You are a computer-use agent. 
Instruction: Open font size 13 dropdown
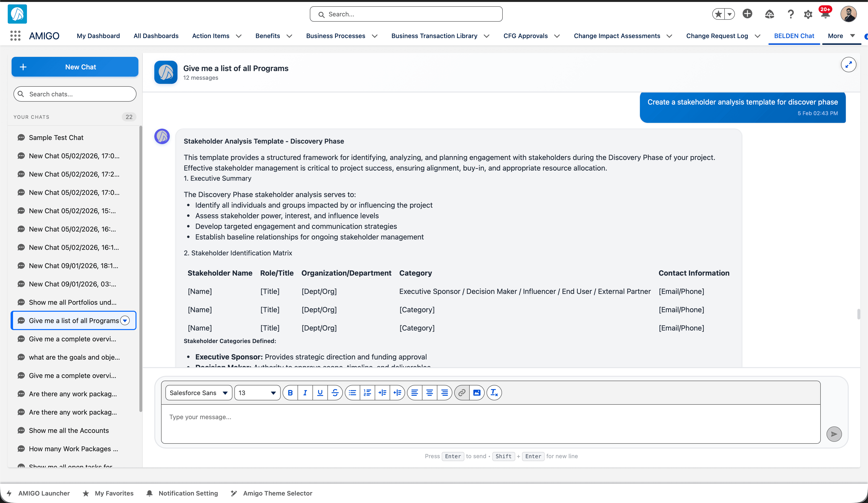point(257,393)
